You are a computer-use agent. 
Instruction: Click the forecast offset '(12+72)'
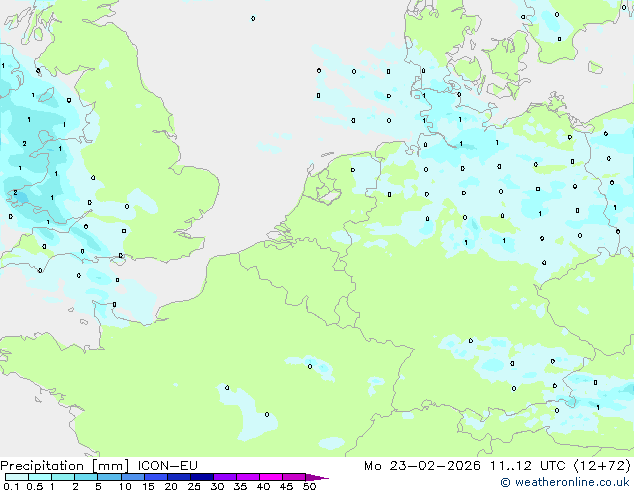[602, 466]
